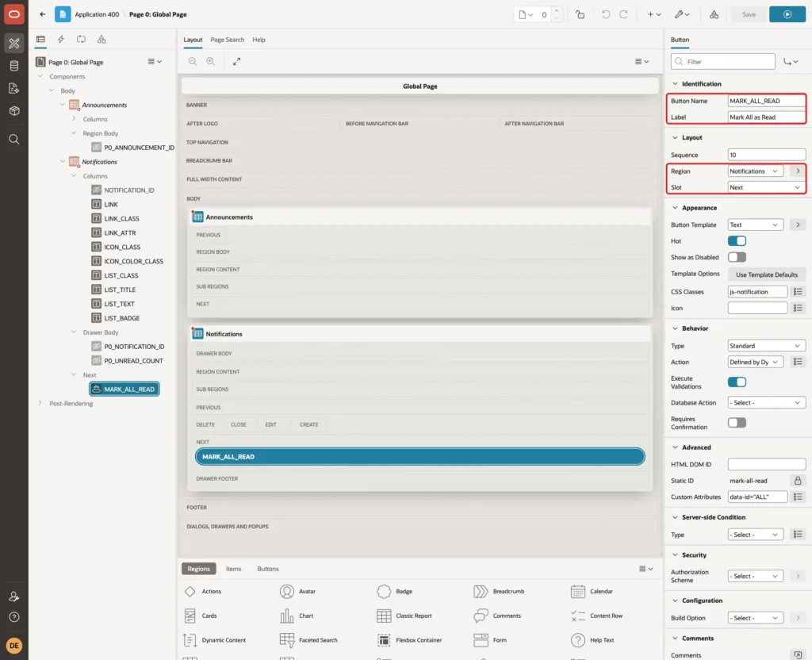This screenshot has width=812, height=660.
Task: Click the Undo icon in toolbar
Action: tap(605, 14)
